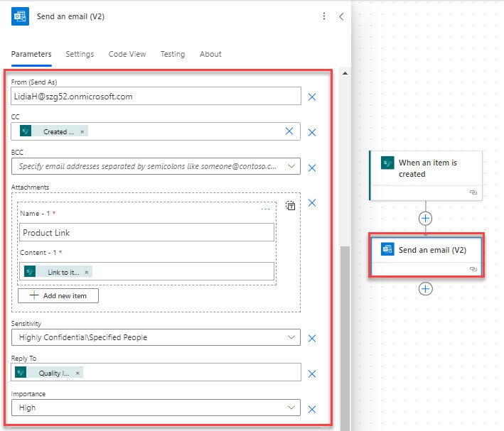Click the Quality I... token text

click(54, 373)
